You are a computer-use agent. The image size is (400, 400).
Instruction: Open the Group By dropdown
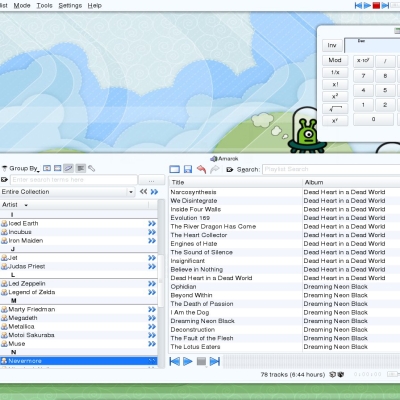coord(24,169)
